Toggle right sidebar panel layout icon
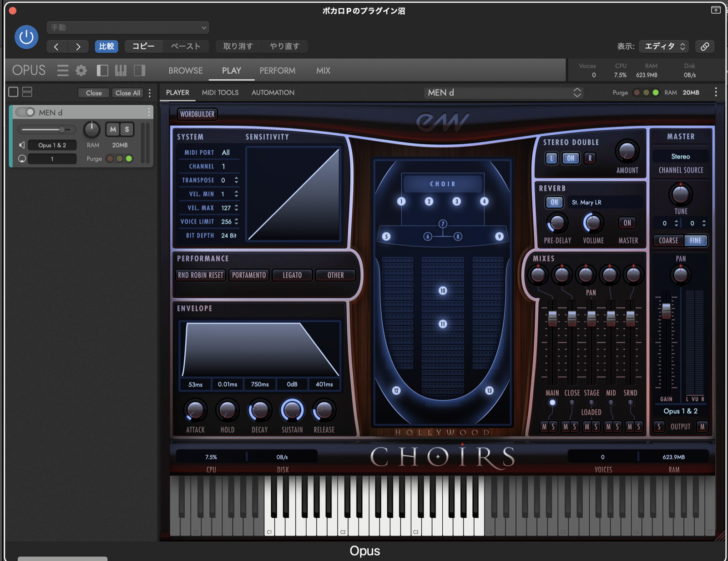 (x=140, y=70)
